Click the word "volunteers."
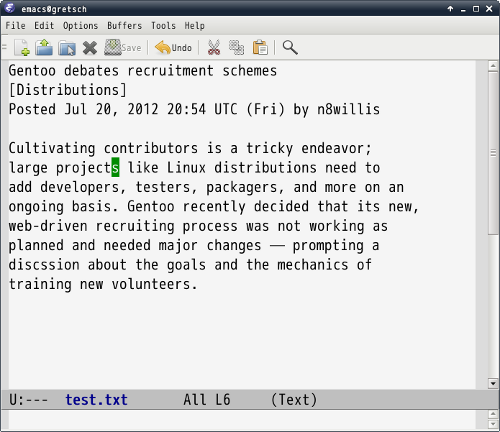This screenshot has height=432, width=500. 154,284
